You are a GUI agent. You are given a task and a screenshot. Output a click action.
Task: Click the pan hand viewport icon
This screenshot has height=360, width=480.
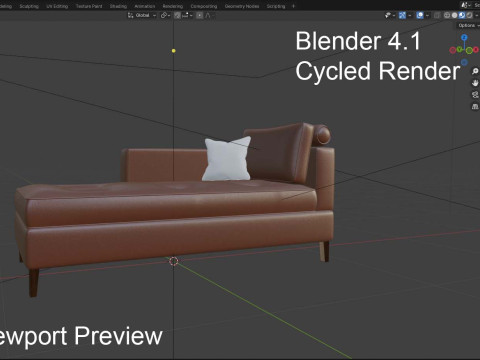(475, 83)
